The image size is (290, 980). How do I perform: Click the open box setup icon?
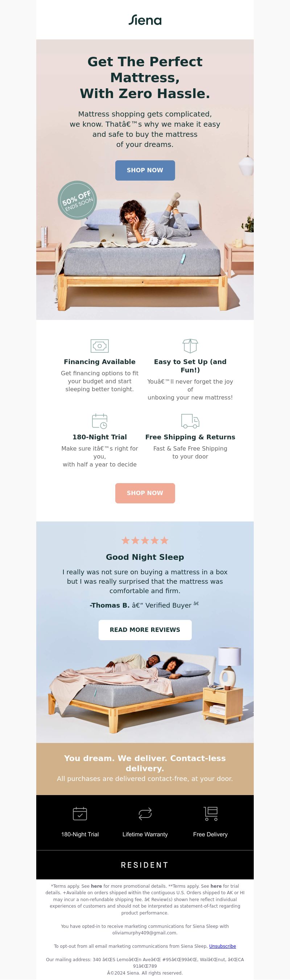pos(190,346)
